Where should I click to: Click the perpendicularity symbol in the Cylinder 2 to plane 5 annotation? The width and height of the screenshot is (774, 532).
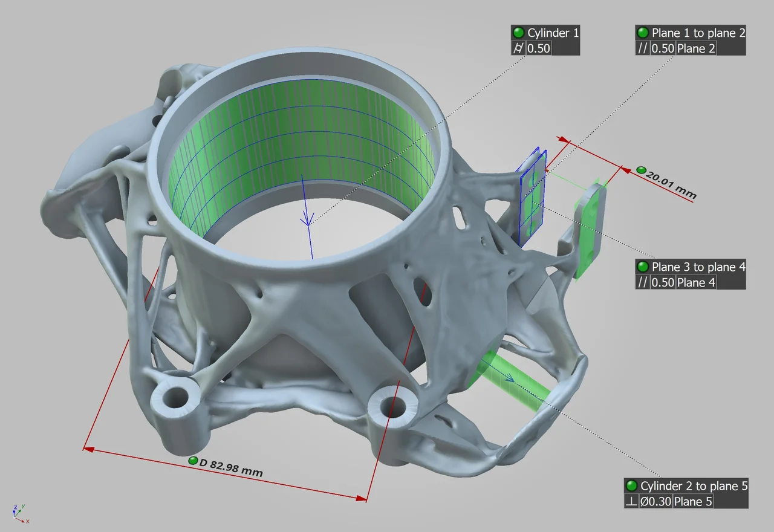[631, 501]
